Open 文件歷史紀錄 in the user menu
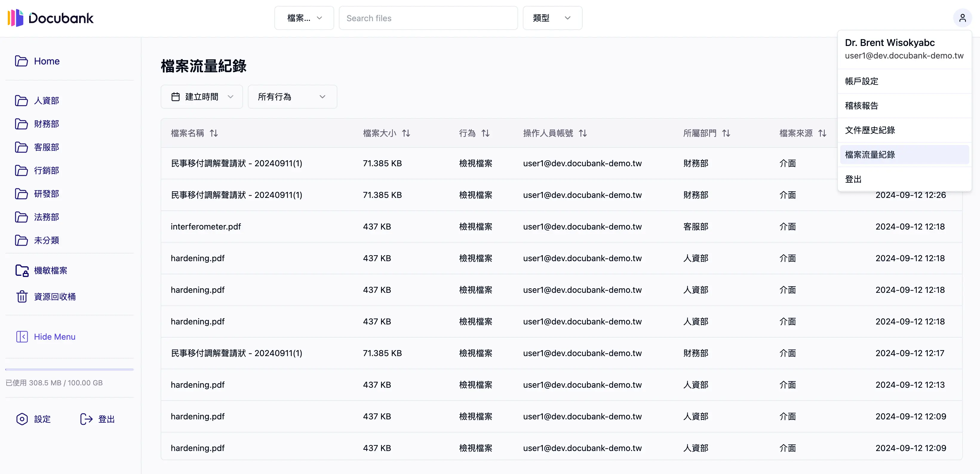Screen dimensions: 980x474 pos(870,130)
